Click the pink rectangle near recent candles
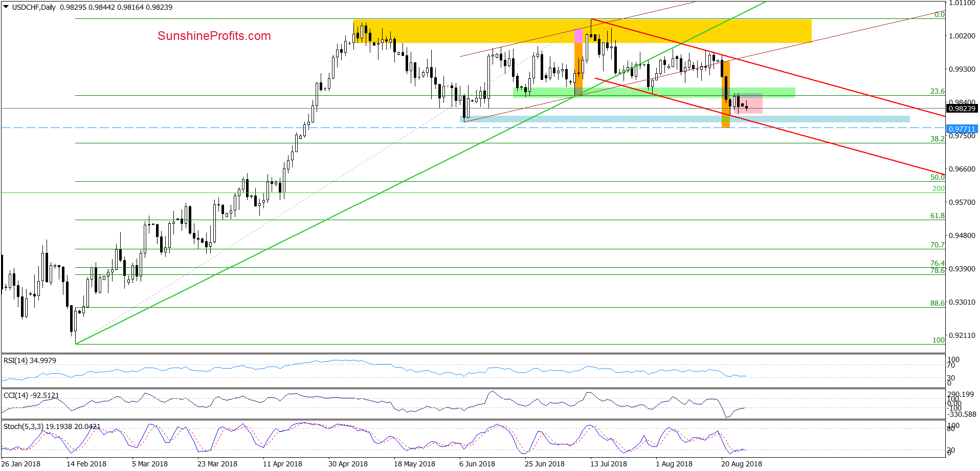This screenshot has height=471, width=980. pyautogui.click(x=748, y=103)
